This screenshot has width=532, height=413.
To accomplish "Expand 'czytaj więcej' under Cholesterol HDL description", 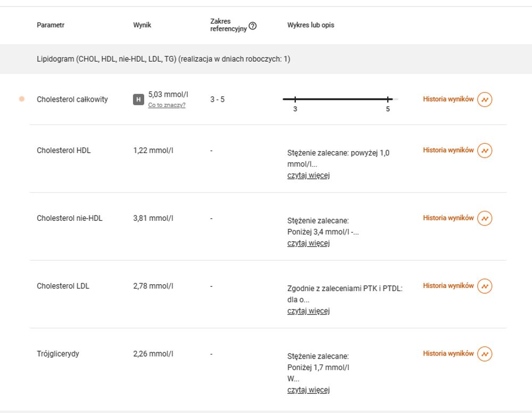I will pyautogui.click(x=309, y=176).
